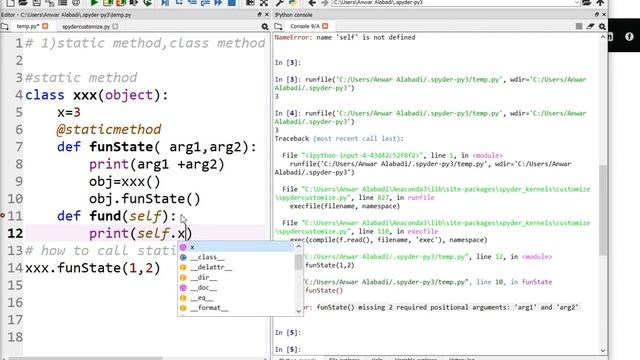Click on '@staticmethod' decorator text
This screenshot has width=640, height=360.
[x=109, y=129]
